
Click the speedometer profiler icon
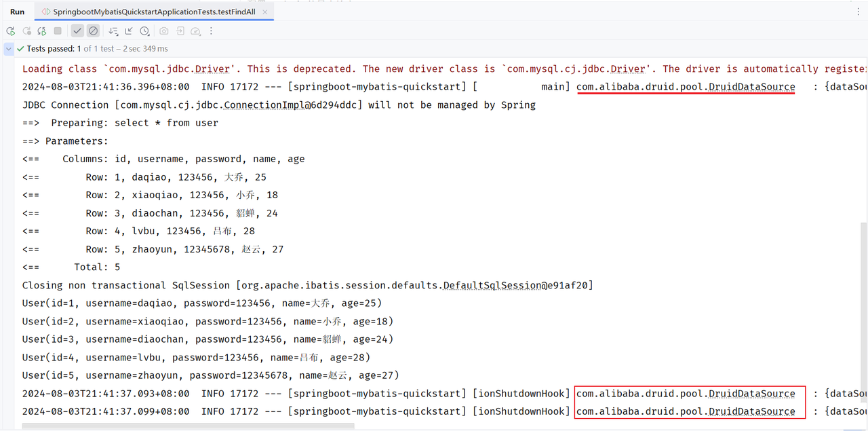(196, 31)
